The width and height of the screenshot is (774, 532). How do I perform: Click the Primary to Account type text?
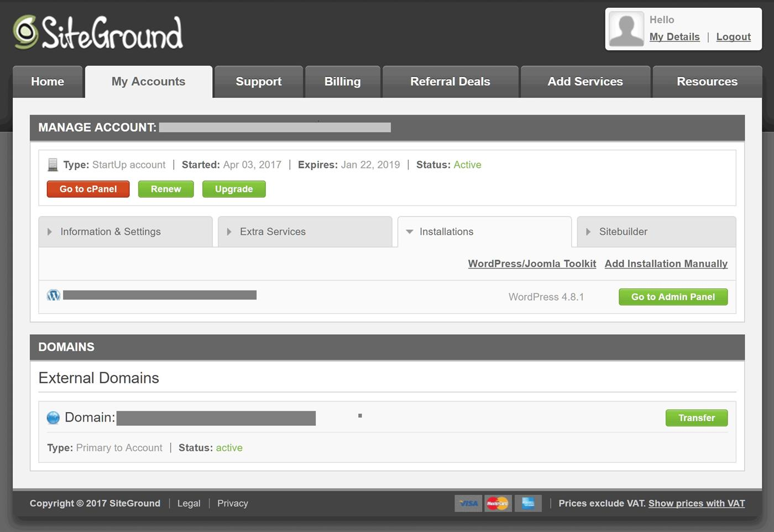119,447
